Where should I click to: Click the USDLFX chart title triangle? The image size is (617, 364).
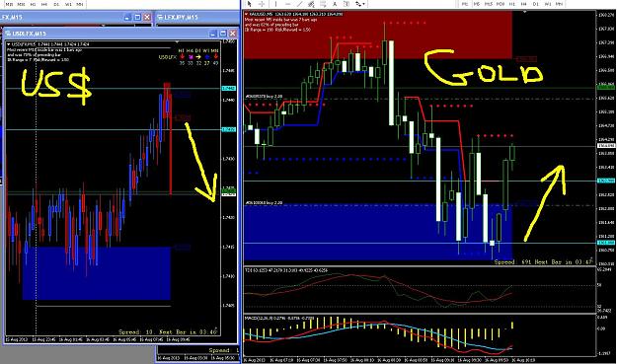(9, 44)
